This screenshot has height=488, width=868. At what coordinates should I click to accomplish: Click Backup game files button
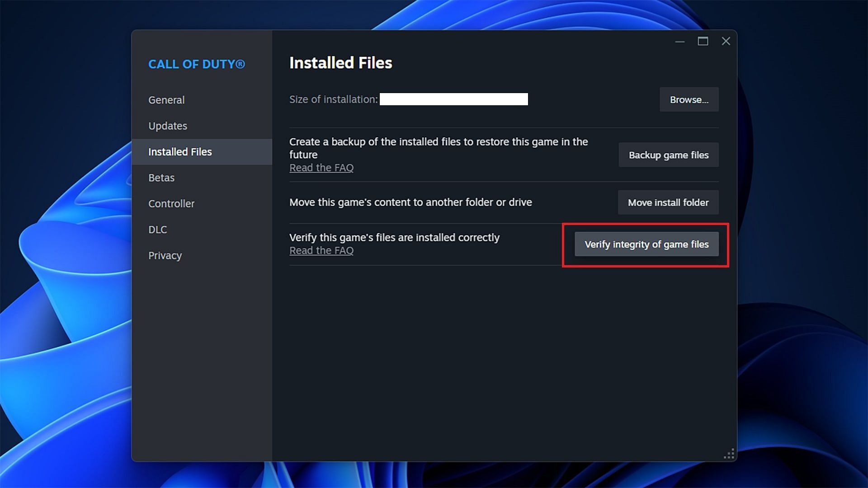pyautogui.click(x=668, y=155)
